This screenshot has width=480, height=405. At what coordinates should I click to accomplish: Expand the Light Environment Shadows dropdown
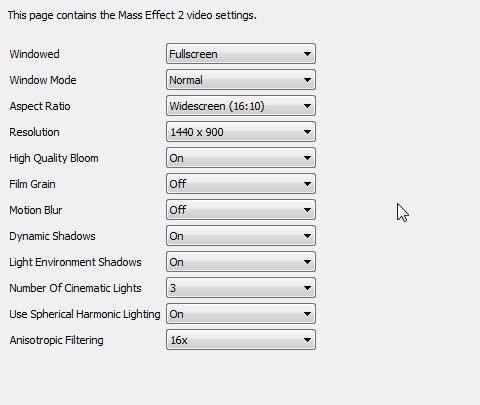point(241,262)
